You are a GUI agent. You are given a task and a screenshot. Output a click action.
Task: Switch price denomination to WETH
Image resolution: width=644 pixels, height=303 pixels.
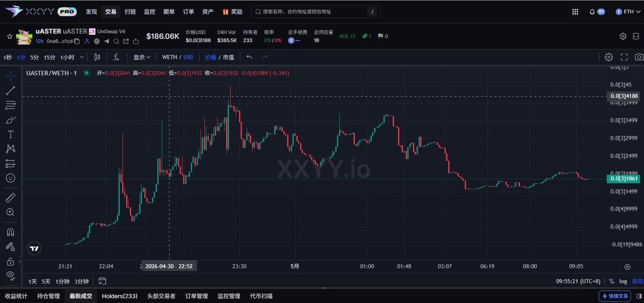pos(170,57)
